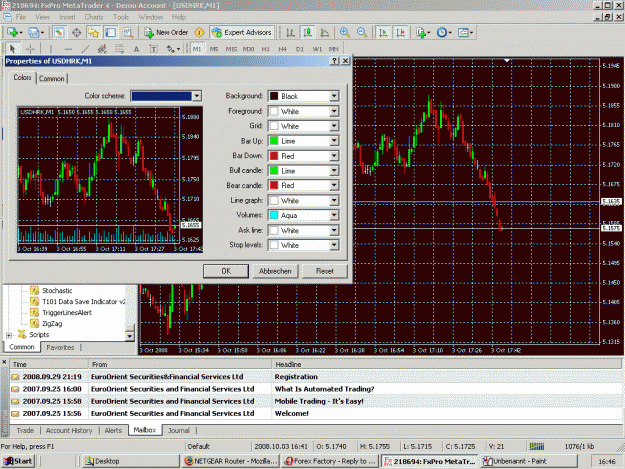Switch to D1 timeframe

coord(300,49)
